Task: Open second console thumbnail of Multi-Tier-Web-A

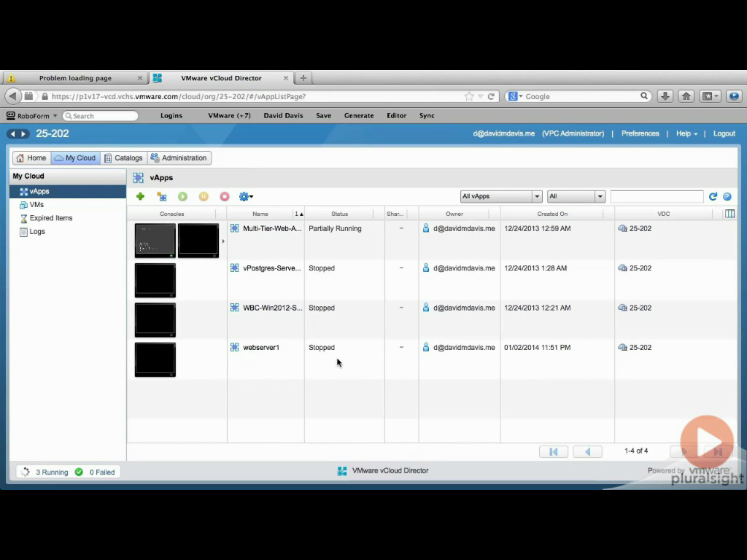Action: (x=198, y=241)
